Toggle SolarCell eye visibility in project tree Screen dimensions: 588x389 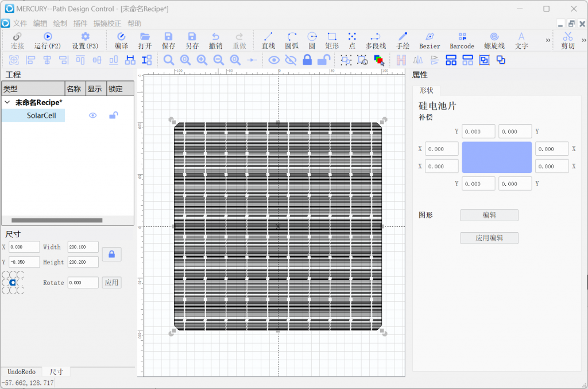(x=92, y=115)
